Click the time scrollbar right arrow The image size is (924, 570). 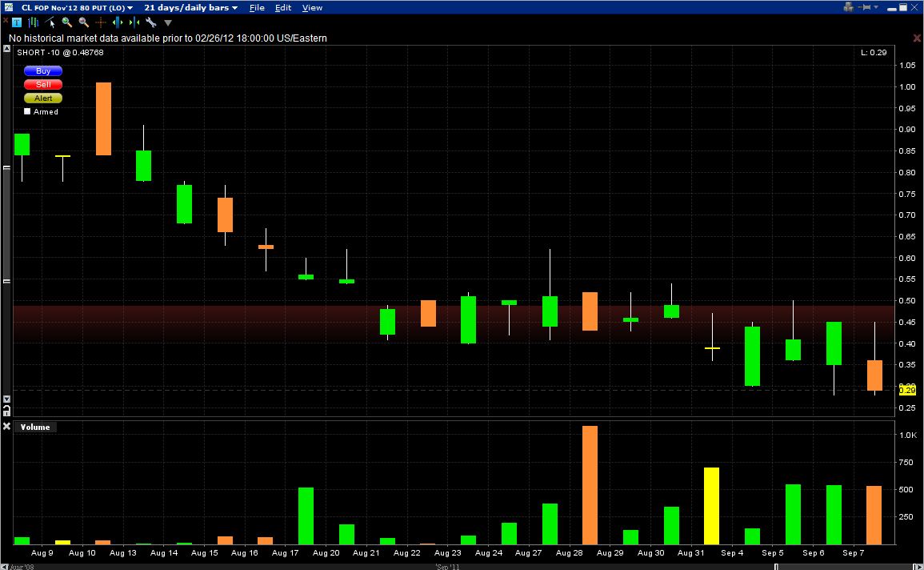pyautogui.click(x=918, y=567)
